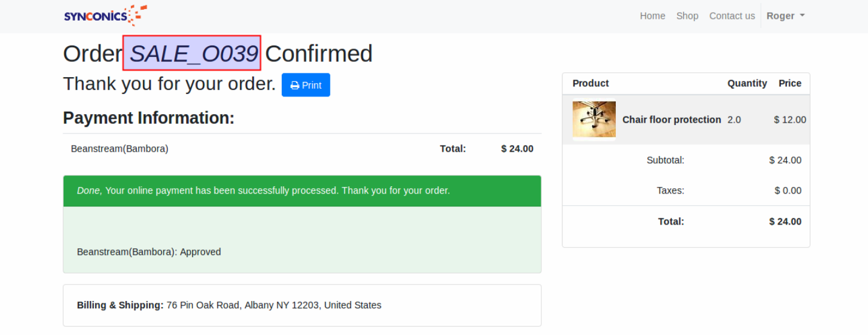Open the Shop menu item
This screenshot has width=868, height=335.
(687, 16)
